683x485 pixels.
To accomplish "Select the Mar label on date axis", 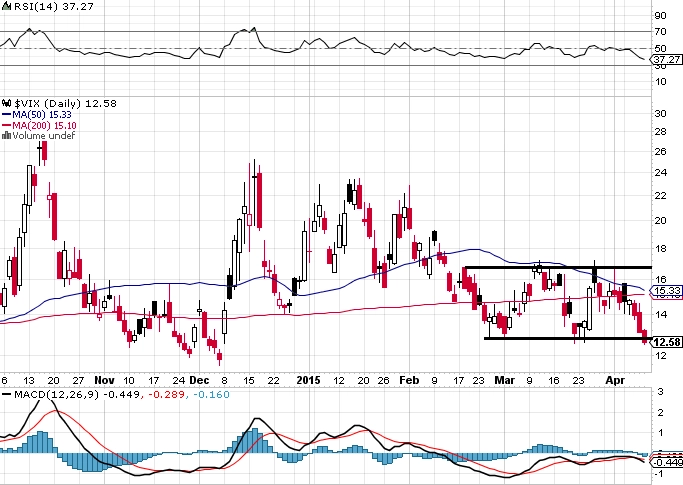I will click(504, 380).
